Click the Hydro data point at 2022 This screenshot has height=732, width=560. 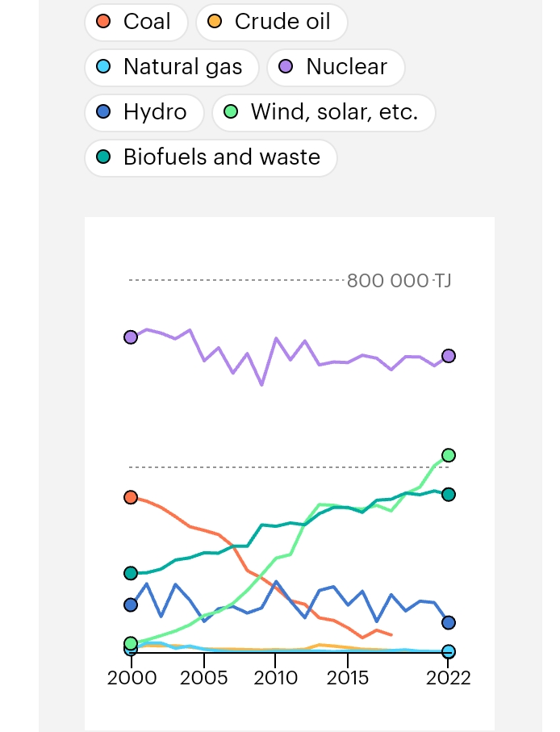pos(449,622)
